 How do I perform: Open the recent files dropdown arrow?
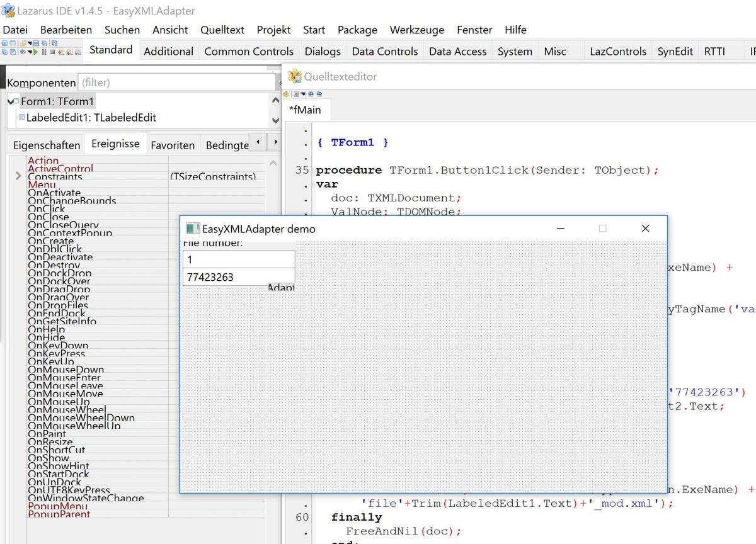coord(30,43)
